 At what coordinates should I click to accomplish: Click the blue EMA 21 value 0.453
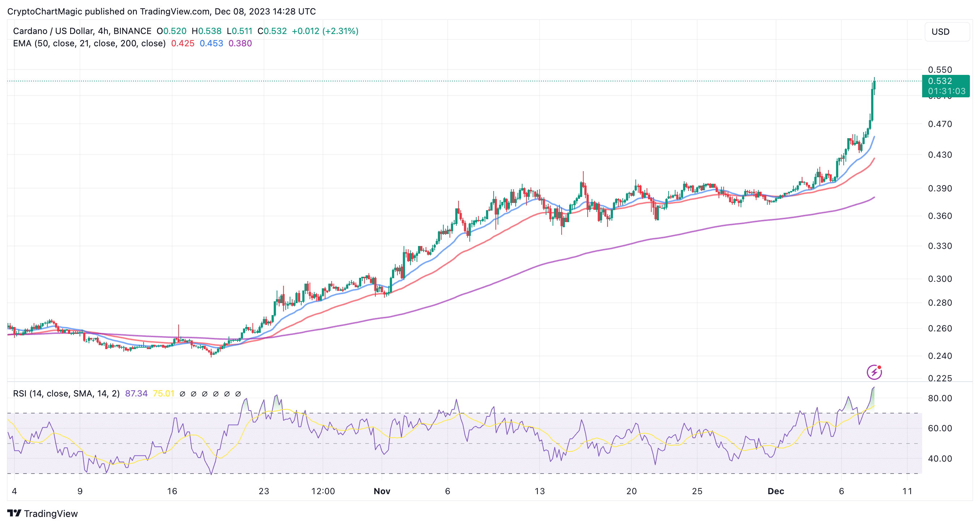(x=211, y=43)
